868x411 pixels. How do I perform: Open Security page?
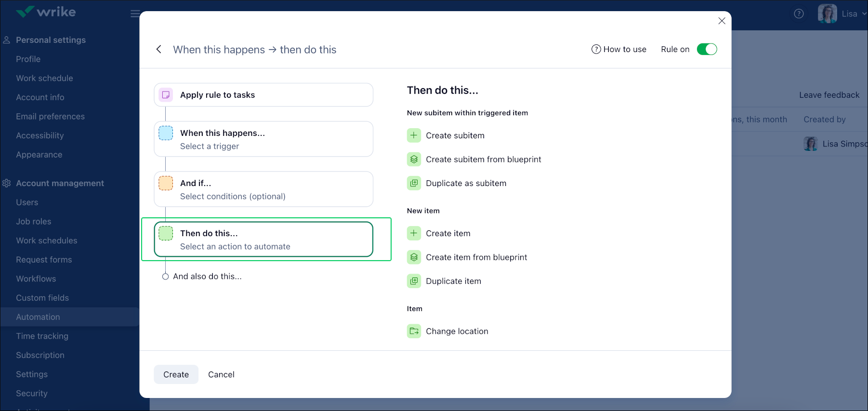[x=32, y=394]
